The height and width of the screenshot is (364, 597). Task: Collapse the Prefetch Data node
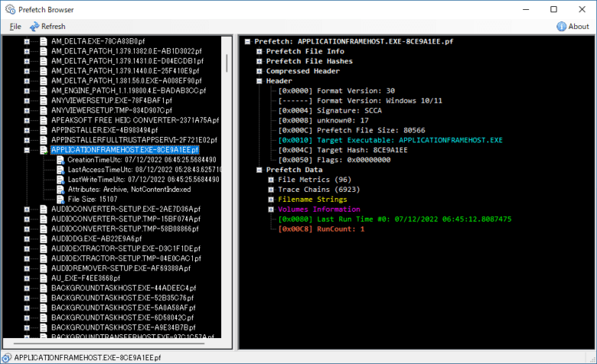tap(259, 170)
